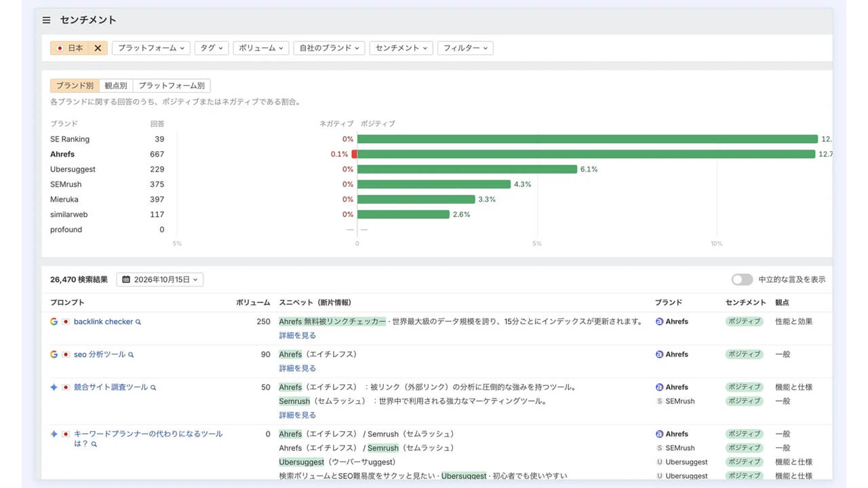
Task: Open 詳細を見る under seo 分析ツール snippet
Action: (x=298, y=368)
